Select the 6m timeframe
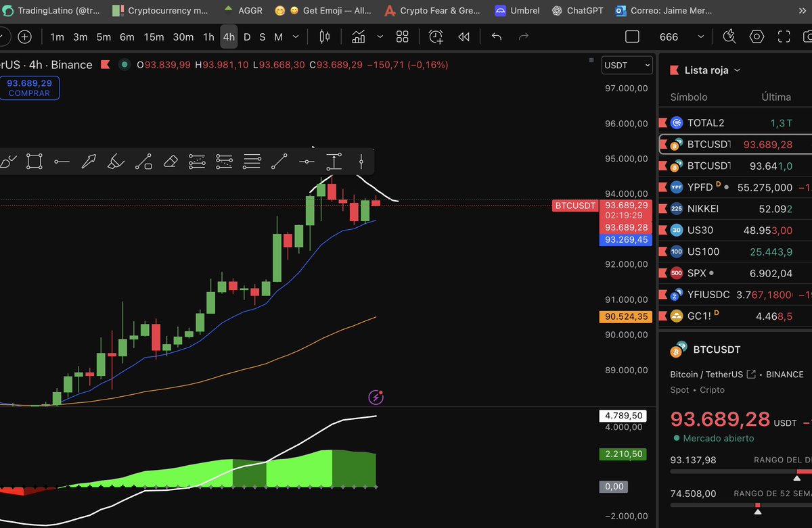This screenshot has height=528, width=812. (127, 37)
